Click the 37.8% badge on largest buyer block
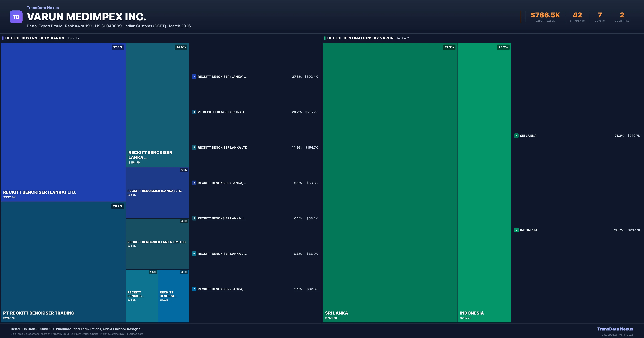This screenshot has width=644, height=338. pyautogui.click(x=118, y=47)
